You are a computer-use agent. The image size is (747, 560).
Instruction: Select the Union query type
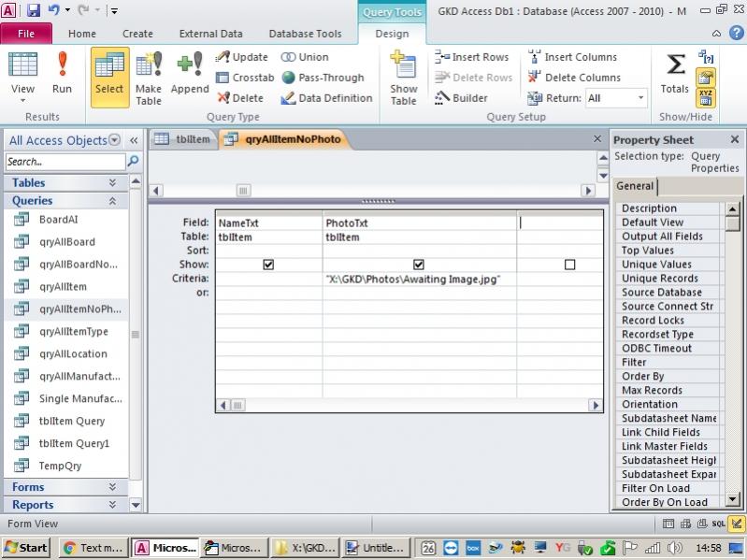[305, 57]
